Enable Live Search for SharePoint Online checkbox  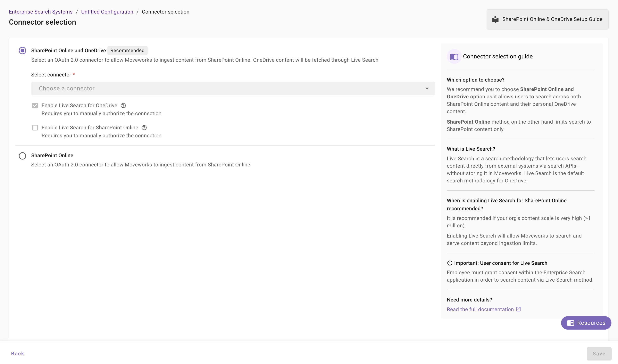(x=35, y=127)
